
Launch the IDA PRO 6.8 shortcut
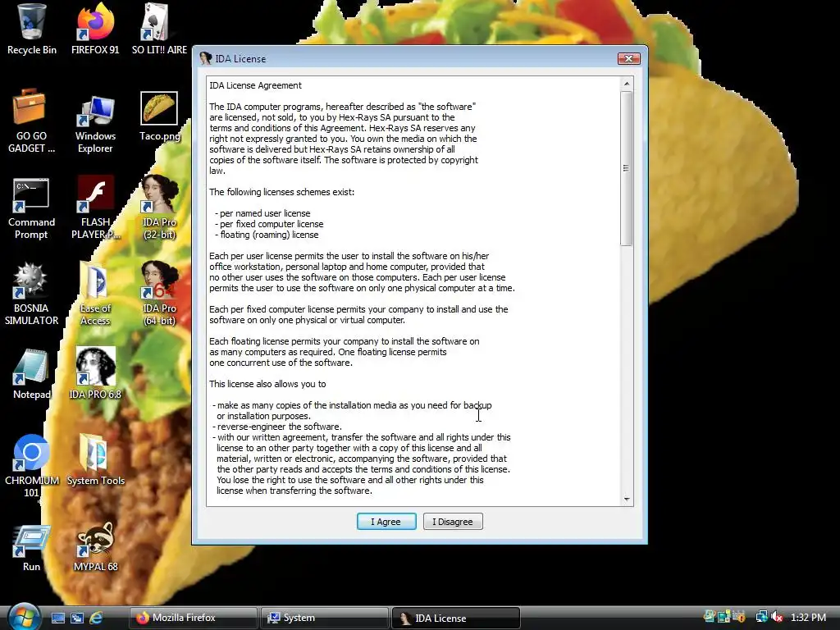[x=95, y=373]
